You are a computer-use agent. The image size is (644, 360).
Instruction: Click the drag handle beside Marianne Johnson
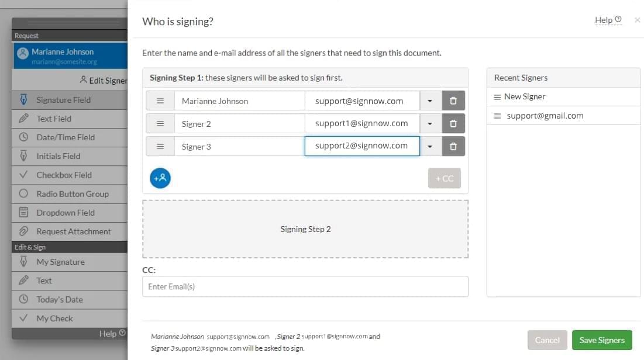[160, 101]
